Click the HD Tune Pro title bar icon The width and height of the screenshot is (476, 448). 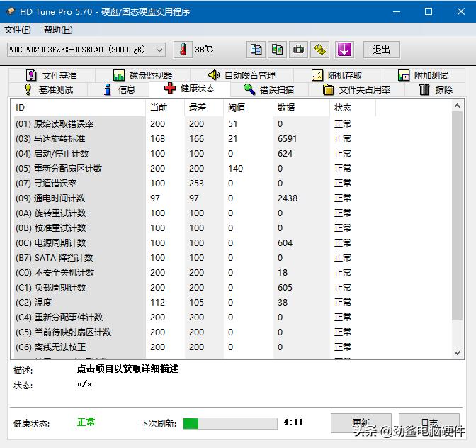[11, 11]
